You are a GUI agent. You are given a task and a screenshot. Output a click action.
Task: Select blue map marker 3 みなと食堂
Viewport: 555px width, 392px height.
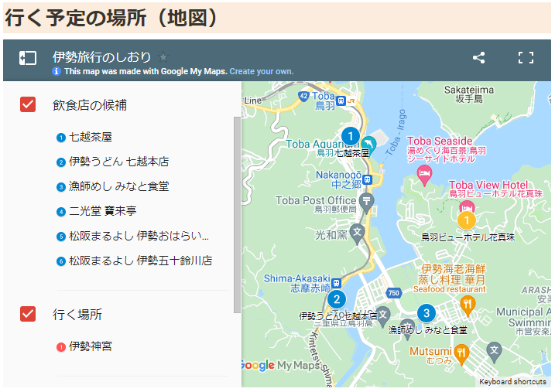(427, 313)
